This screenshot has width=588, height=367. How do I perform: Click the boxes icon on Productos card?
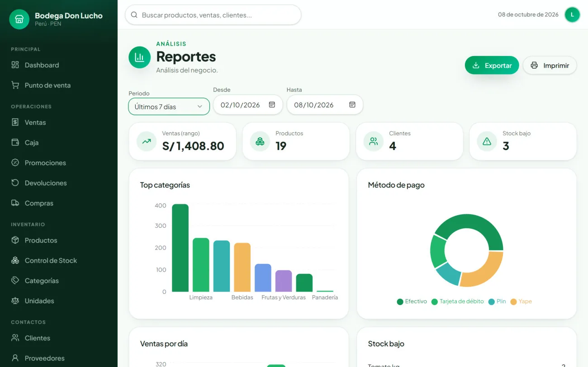[260, 141]
